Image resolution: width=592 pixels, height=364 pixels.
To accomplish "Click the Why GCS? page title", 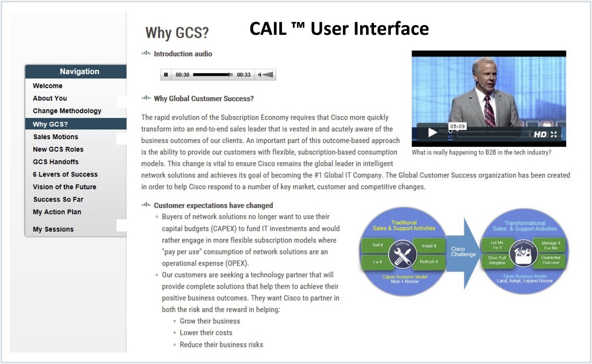I will [177, 33].
